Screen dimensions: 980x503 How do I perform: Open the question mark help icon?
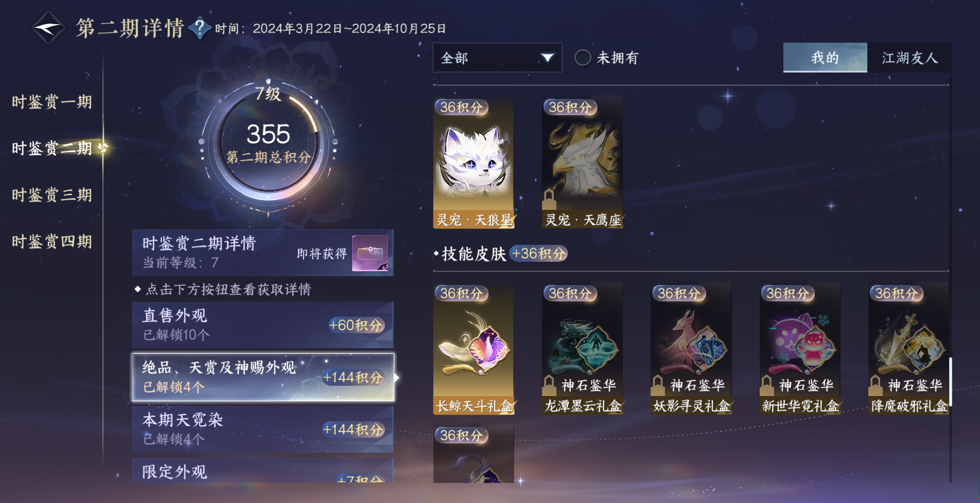(x=200, y=27)
